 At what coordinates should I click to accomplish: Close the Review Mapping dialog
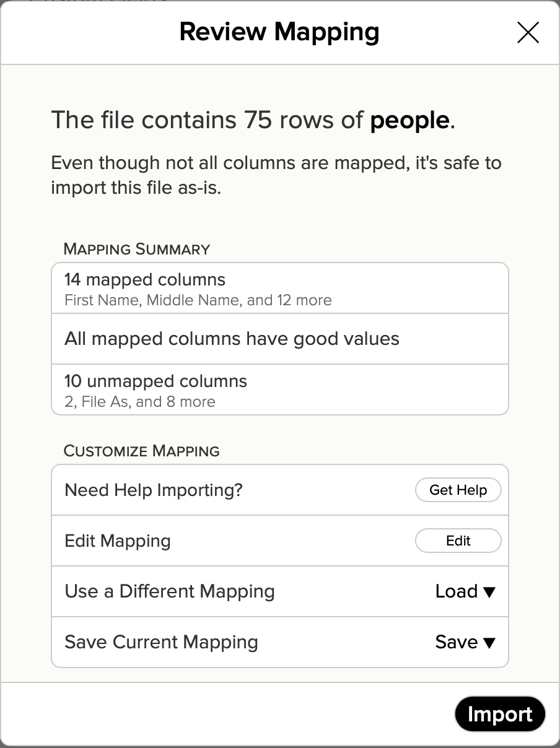528,33
